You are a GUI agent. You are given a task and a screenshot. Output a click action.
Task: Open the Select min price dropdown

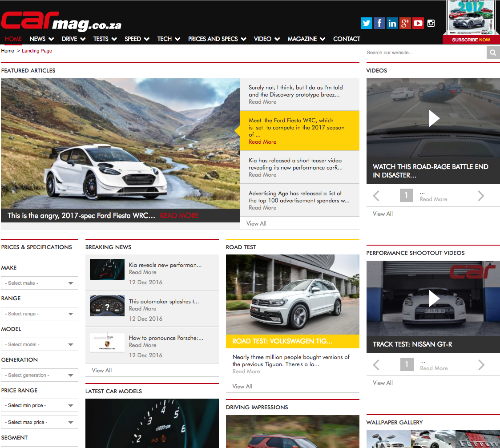pos(40,405)
